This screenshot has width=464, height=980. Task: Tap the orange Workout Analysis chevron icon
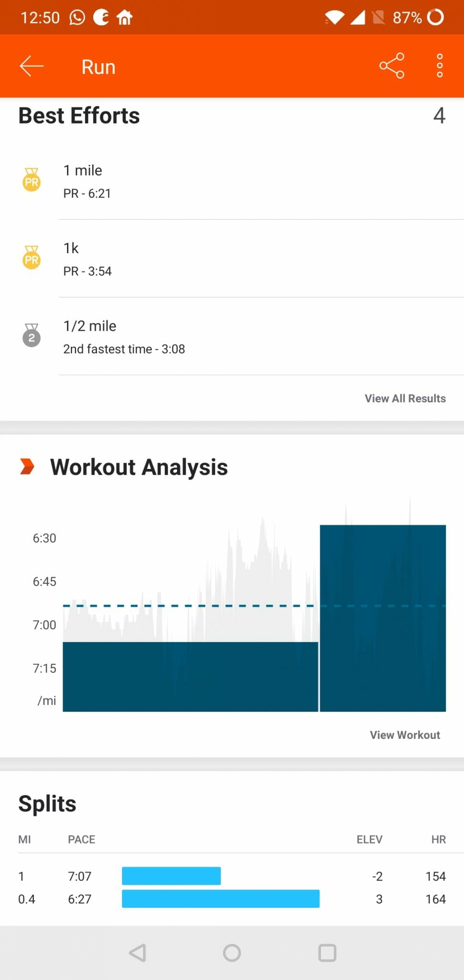(x=27, y=467)
